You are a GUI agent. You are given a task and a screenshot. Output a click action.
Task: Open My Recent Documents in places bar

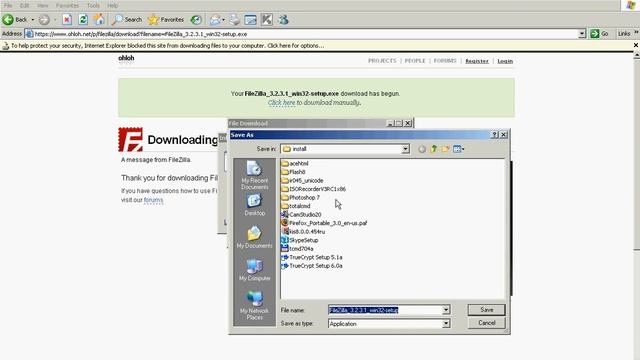(x=254, y=175)
